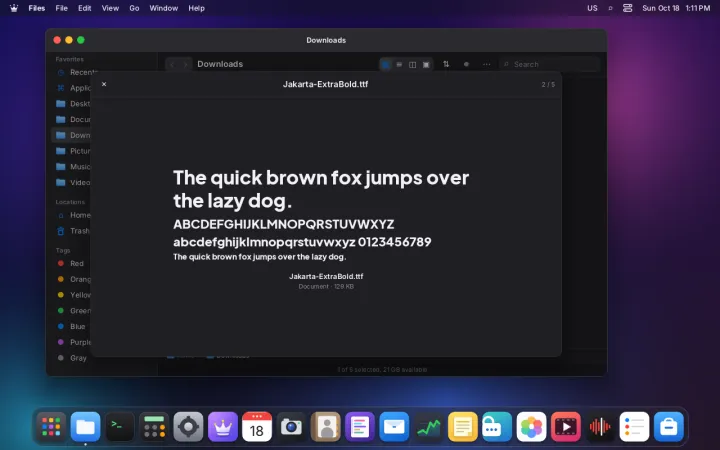Go back with the back arrow in Files toolbar
Viewport: 720px width, 450px height.
coord(172,64)
